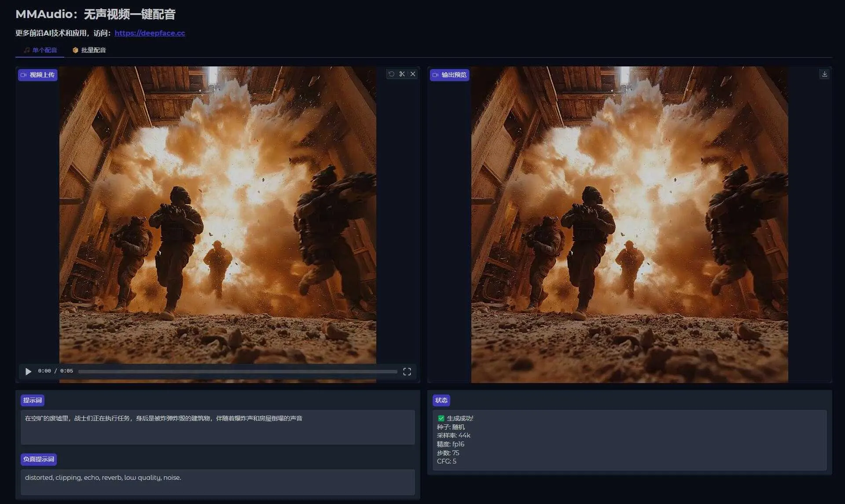Screen dimensions: 845x504
Task: Select the 单个配音 tab
Action: tap(40, 50)
